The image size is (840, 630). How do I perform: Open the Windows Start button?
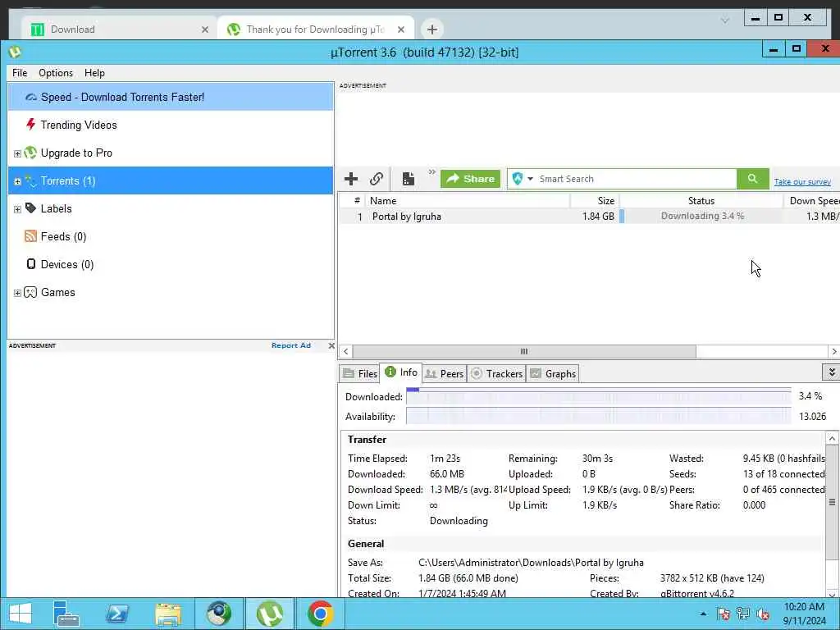(x=21, y=614)
